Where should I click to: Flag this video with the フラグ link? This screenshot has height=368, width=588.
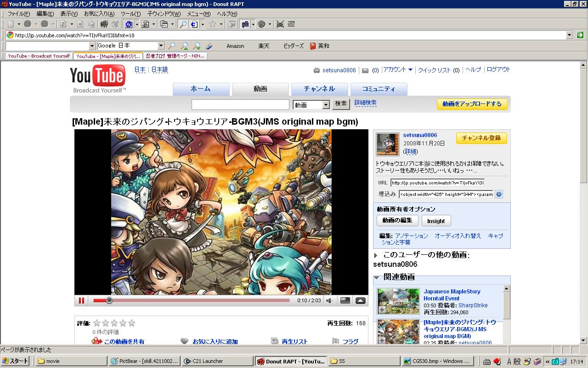tap(351, 341)
